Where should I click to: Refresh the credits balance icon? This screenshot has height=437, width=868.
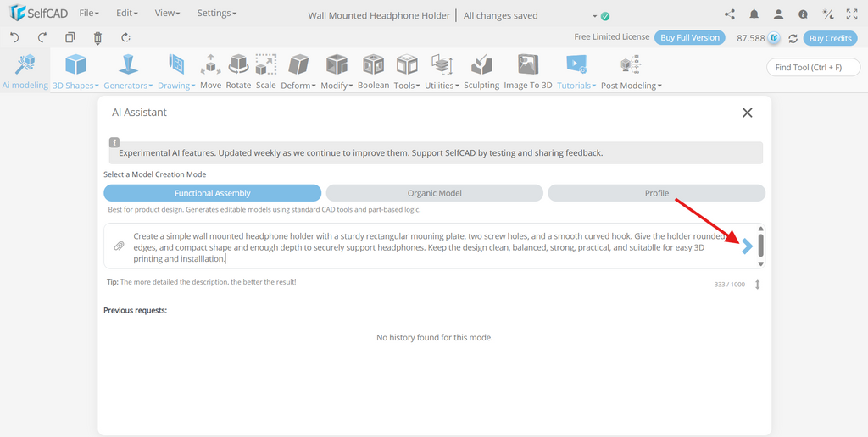[793, 38]
